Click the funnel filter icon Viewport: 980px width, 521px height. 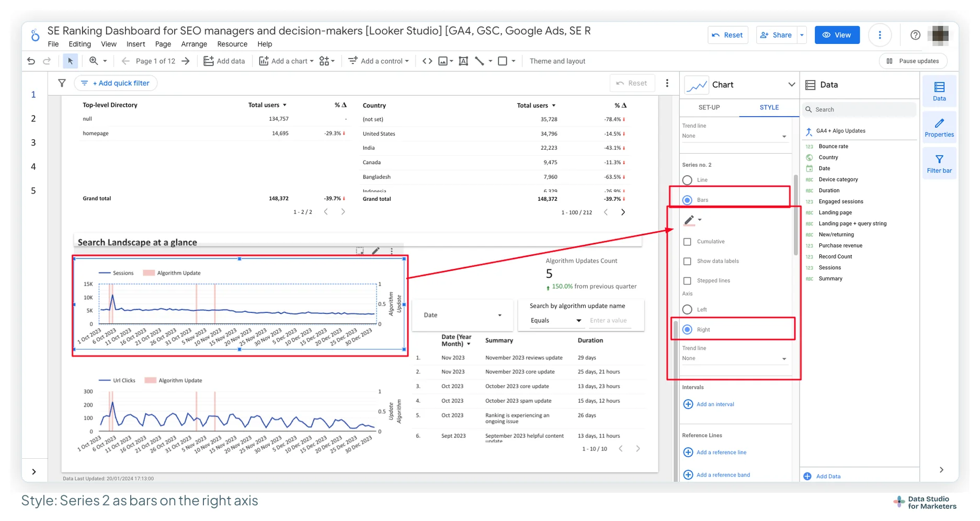pos(62,83)
